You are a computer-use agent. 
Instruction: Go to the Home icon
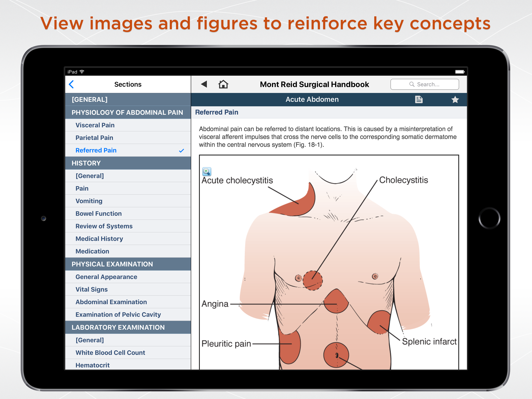pyautogui.click(x=223, y=84)
